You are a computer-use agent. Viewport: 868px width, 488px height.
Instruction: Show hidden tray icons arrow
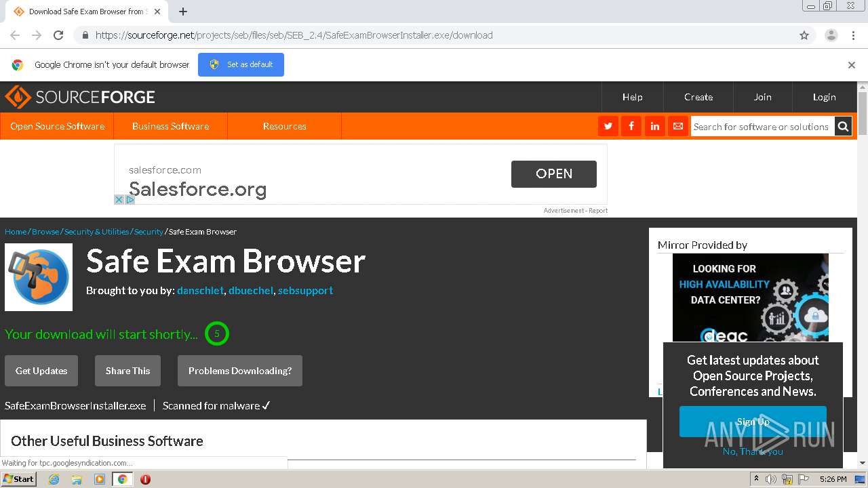[757, 479]
